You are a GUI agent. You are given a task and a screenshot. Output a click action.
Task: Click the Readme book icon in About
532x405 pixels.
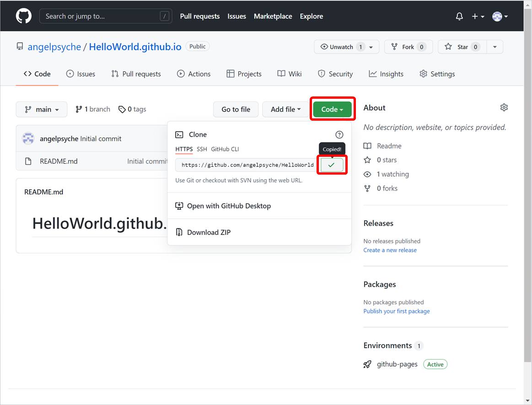[367, 146]
